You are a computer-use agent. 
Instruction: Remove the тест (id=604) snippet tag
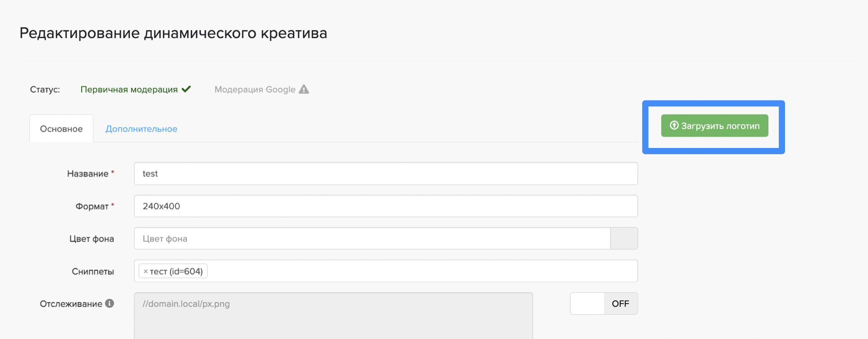tap(145, 271)
